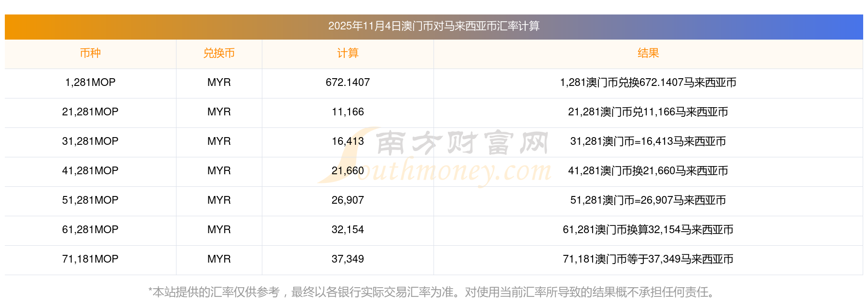This screenshot has height=307, width=868.
Task: Click the table title 2025年11月4日澳门币对马来西亚币汇率计算
Action: tap(434, 26)
